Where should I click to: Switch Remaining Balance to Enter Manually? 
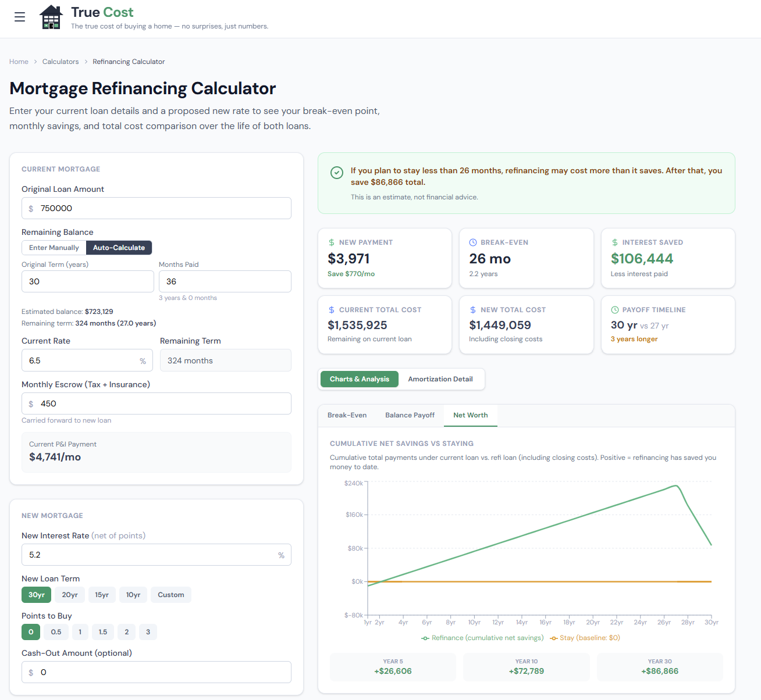point(54,248)
